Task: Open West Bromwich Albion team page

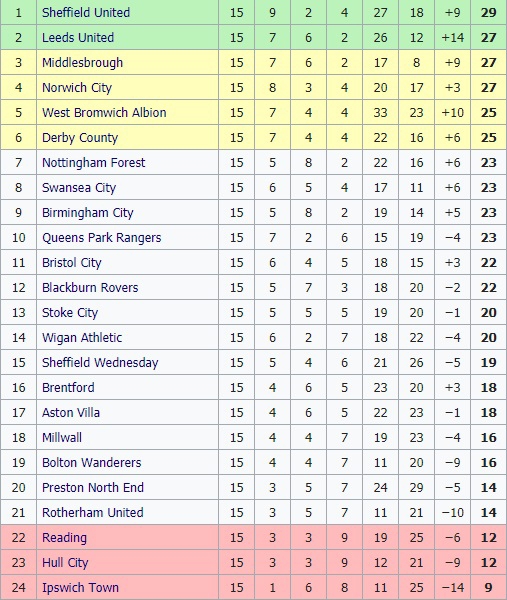Action: (x=104, y=112)
